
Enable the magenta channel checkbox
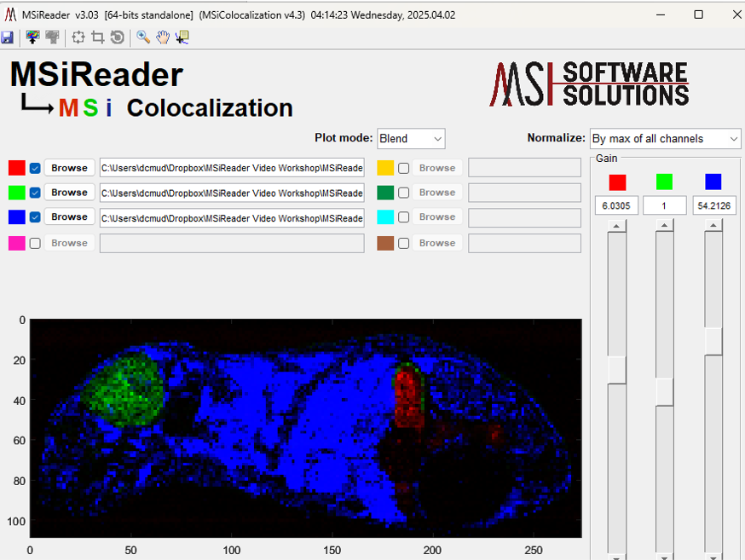tap(35, 243)
